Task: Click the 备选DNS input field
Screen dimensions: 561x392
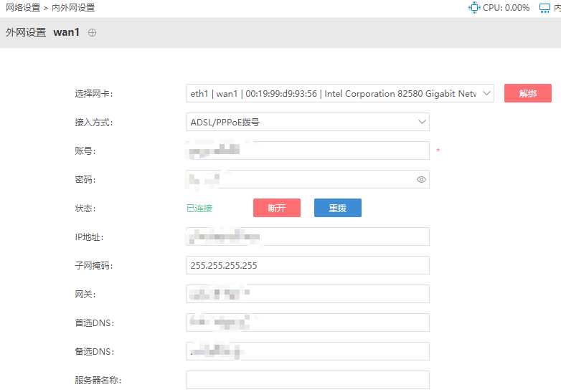Action: click(308, 351)
